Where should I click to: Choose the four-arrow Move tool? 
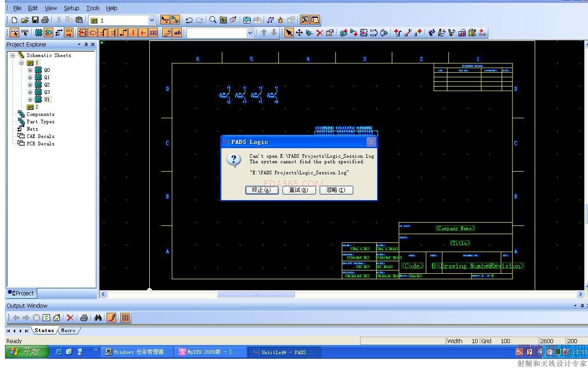click(299, 33)
